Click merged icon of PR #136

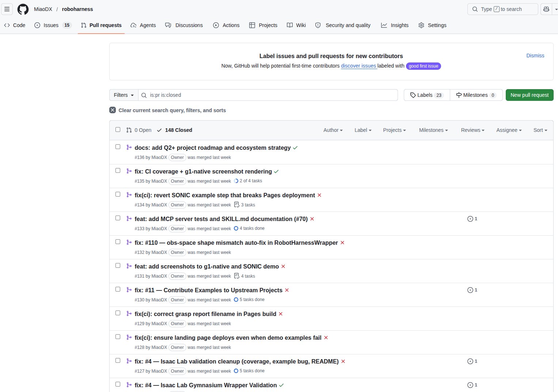tap(129, 147)
